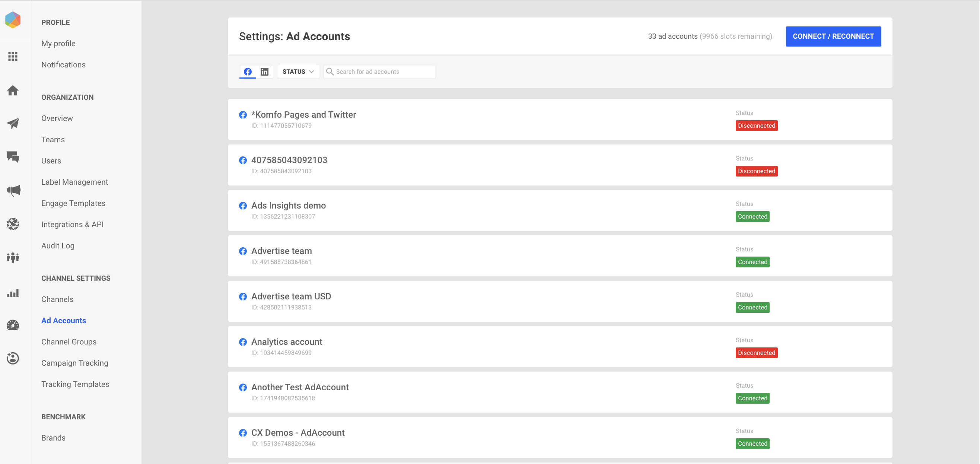
Task: Click Connected badge for Another Test AdAccount
Action: (x=752, y=398)
